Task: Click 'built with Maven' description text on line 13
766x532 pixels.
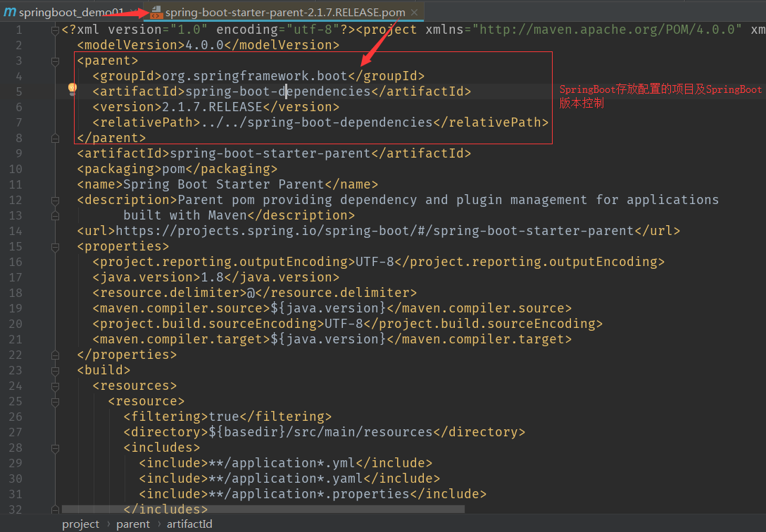Action: pyautogui.click(x=185, y=215)
